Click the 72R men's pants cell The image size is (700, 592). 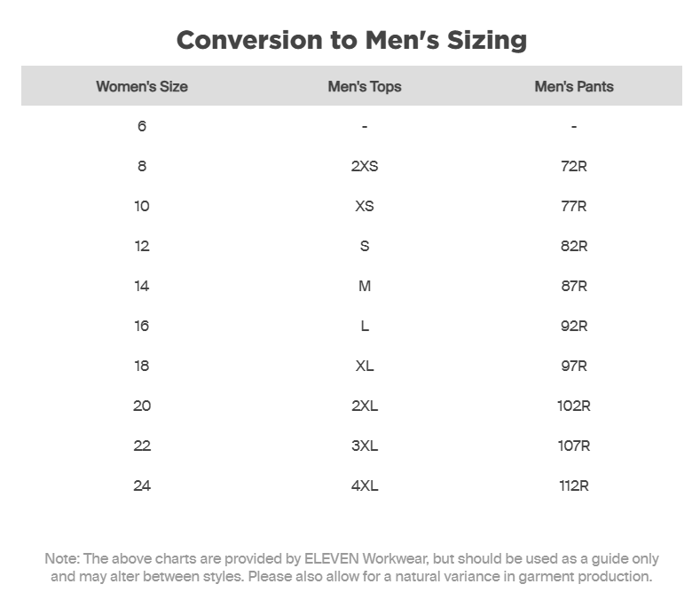pos(574,166)
